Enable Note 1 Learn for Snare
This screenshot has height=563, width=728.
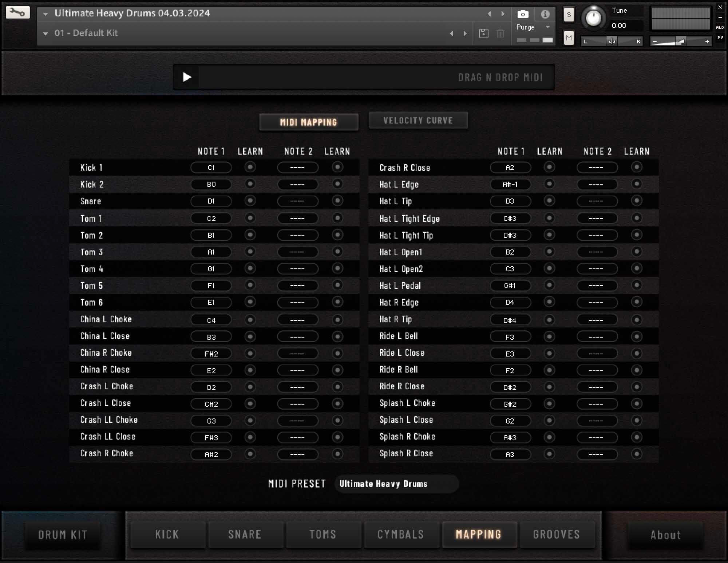pyautogui.click(x=250, y=201)
